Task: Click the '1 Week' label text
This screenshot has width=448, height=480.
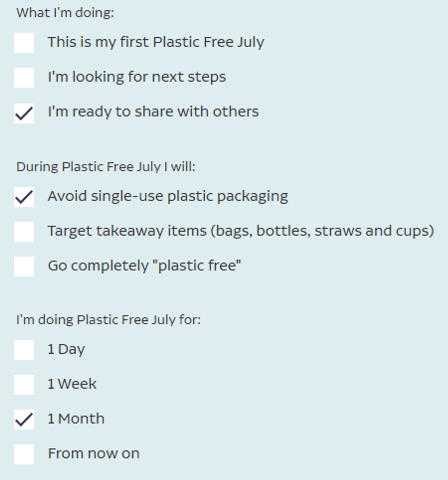Action: click(x=72, y=384)
